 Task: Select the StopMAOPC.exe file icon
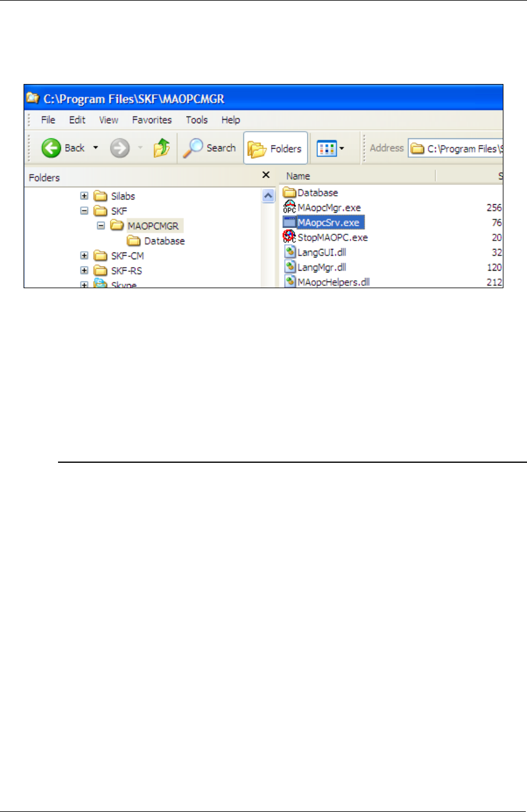coord(289,237)
